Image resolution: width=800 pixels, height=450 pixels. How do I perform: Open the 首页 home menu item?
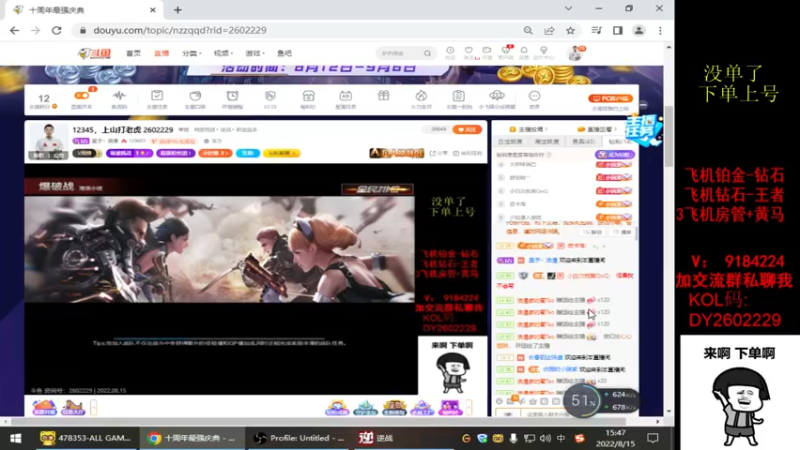tap(134, 53)
